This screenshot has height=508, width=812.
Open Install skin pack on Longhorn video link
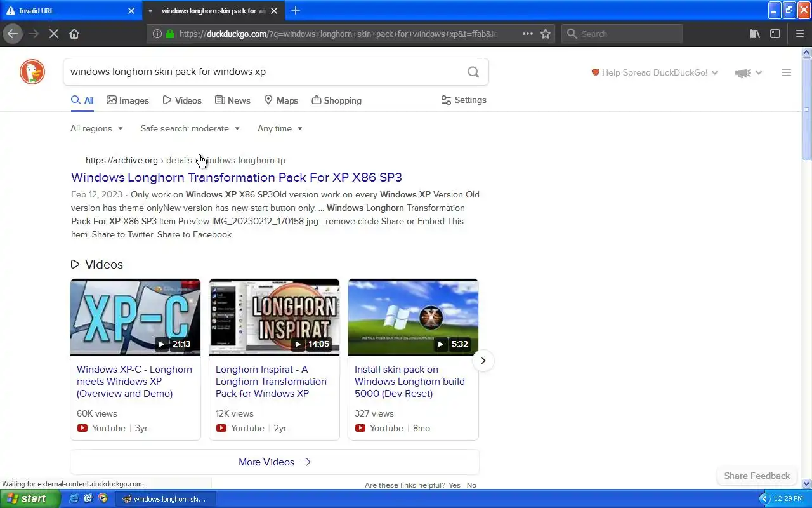click(410, 381)
